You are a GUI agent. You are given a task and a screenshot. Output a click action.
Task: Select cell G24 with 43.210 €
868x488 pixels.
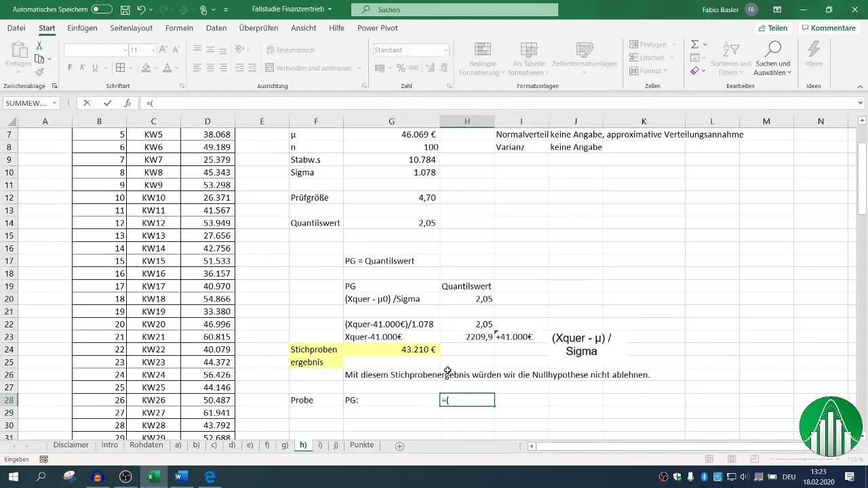pyautogui.click(x=391, y=349)
